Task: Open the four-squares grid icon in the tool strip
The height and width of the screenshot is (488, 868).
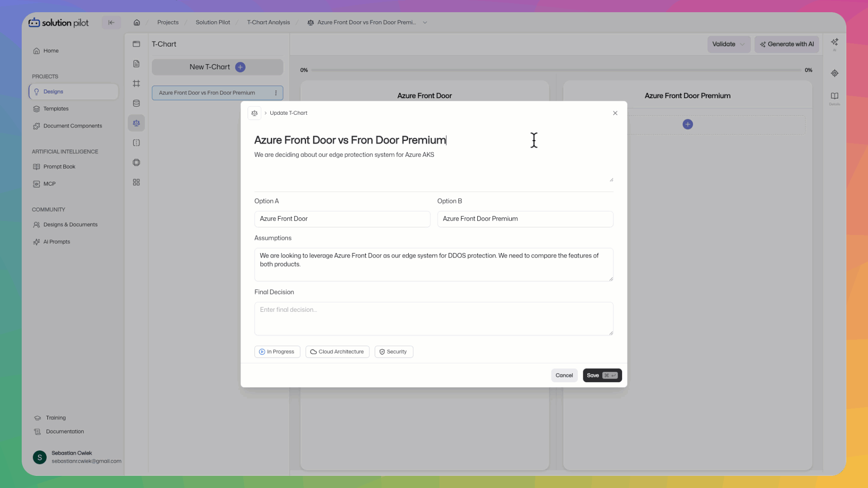Action: point(136,182)
